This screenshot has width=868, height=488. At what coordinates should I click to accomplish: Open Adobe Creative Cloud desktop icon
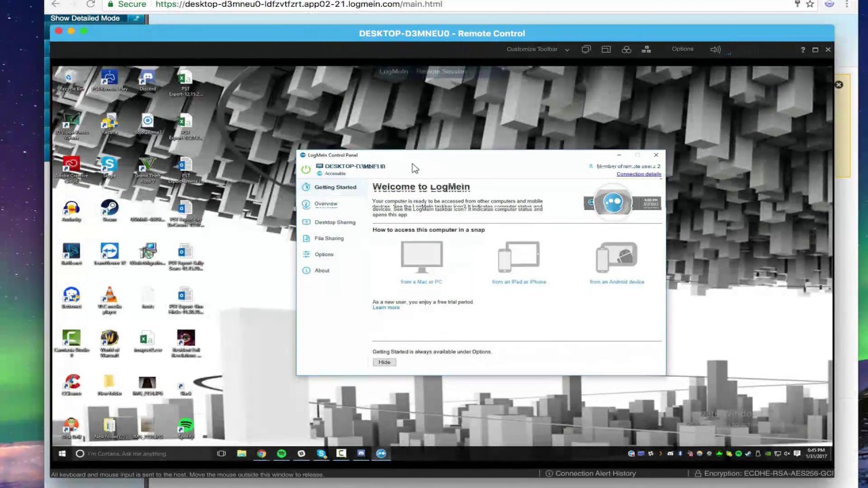click(71, 169)
